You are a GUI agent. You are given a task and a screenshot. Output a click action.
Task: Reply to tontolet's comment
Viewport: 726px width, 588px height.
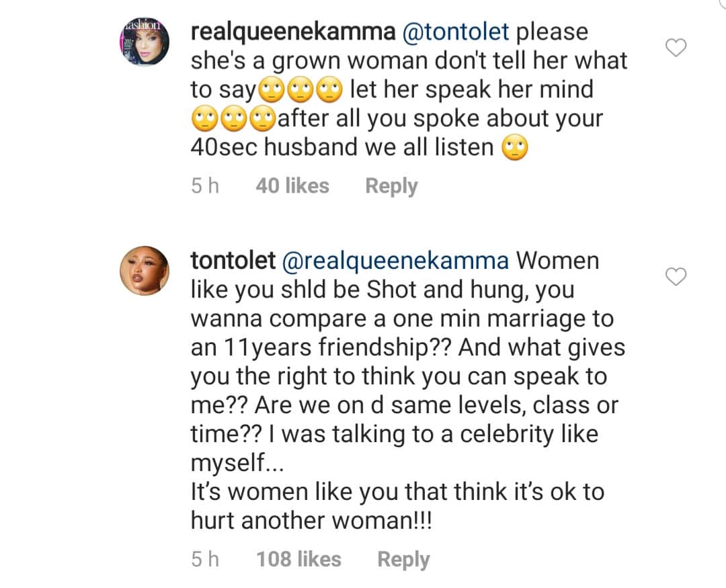click(403, 559)
